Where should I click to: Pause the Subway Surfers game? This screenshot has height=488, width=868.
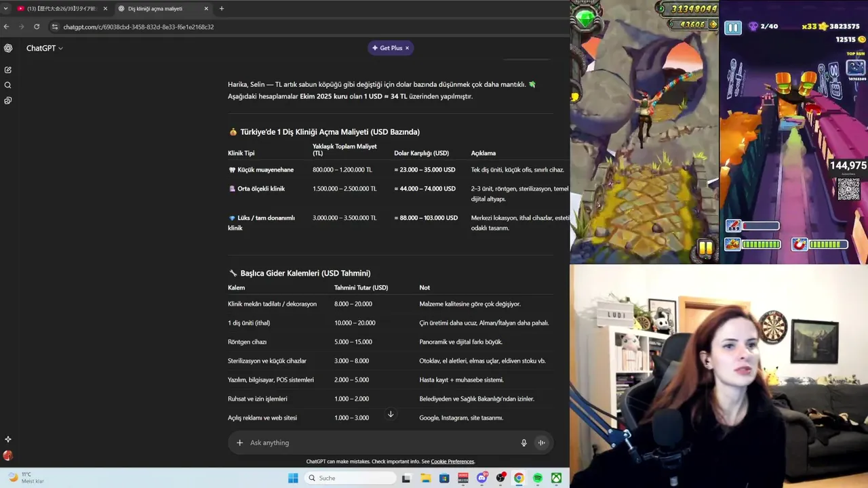point(733,28)
